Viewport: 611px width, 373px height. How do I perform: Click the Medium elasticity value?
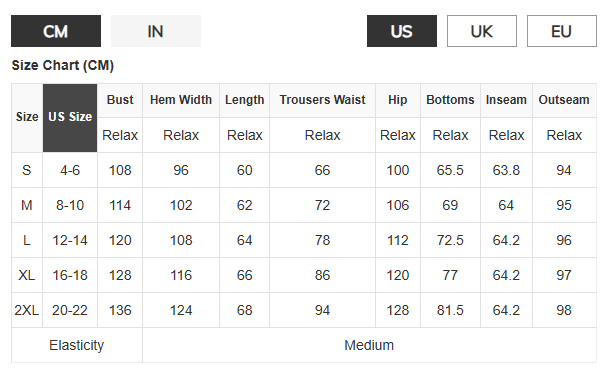point(369,345)
